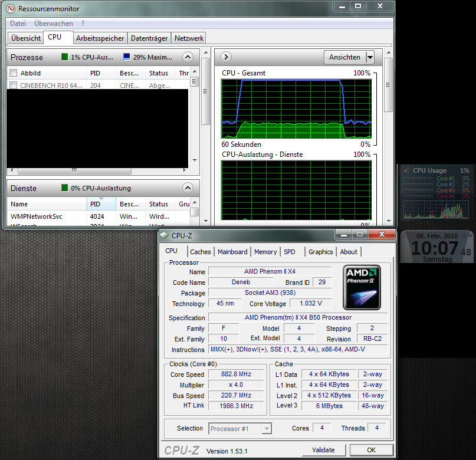Sort services by PID column header
The width and height of the screenshot is (476, 460).
[101, 204]
